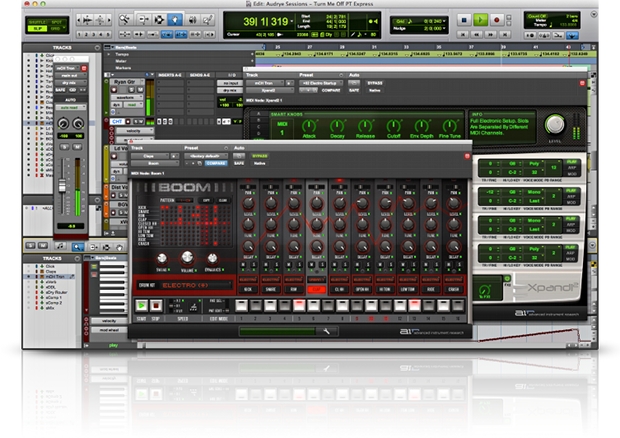Viewport: 620px width, 438px height.
Task: Select part C in the Xpand!2 panel
Action: 259,126
